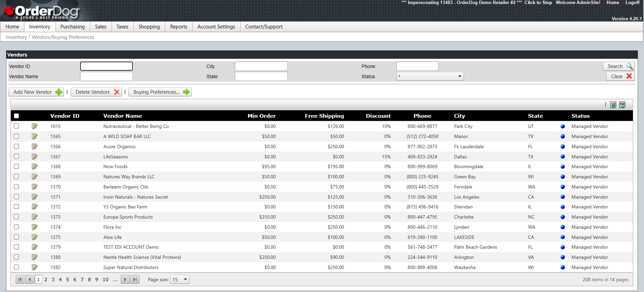Image resolution: width=644 pixels, height=292 pixels.
Task: Check the Flora Inc row checkbox
Action: [x=16, y=227]
